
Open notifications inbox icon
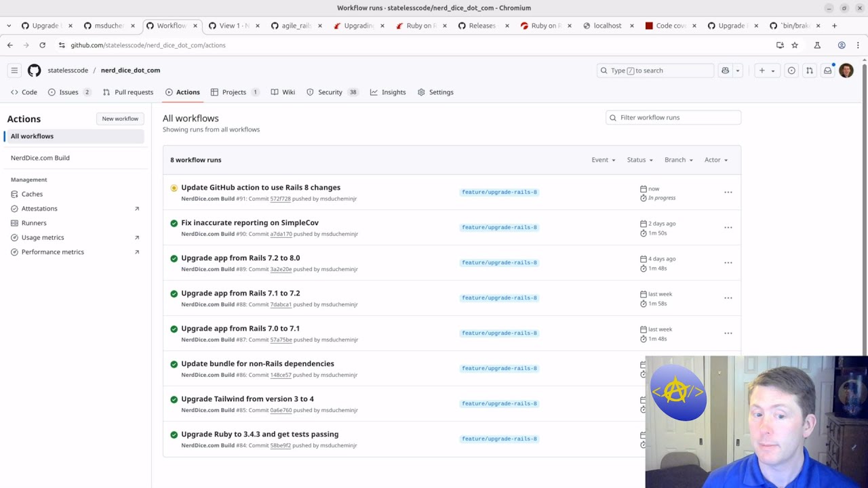coord(827,70)
